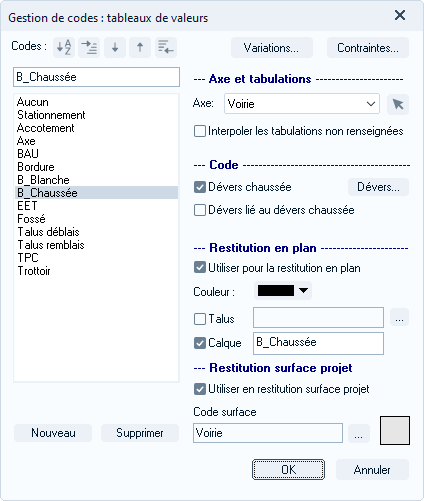Open Code surface browse ellipsis button
Screen dimensions: 424x501
pos(359,433)
